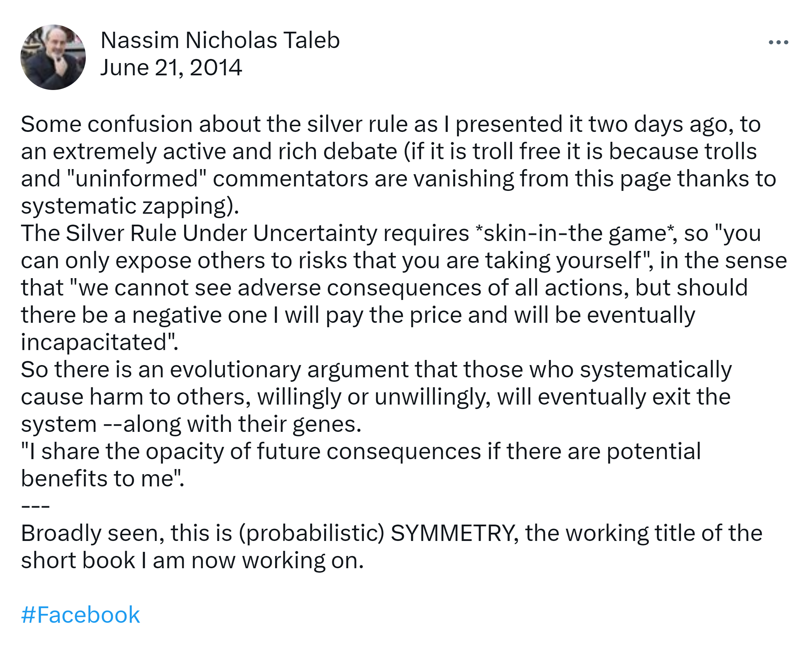Click the phrase "The Silver Rule Under Uncertainty"
812x649 pixels.
(x=199, y=233)
